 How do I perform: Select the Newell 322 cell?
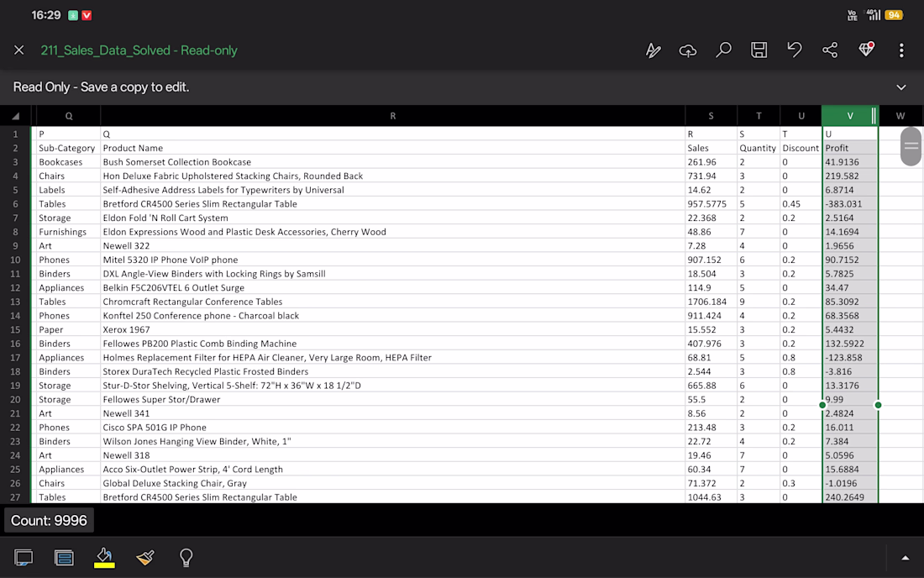tap(393, 245)
